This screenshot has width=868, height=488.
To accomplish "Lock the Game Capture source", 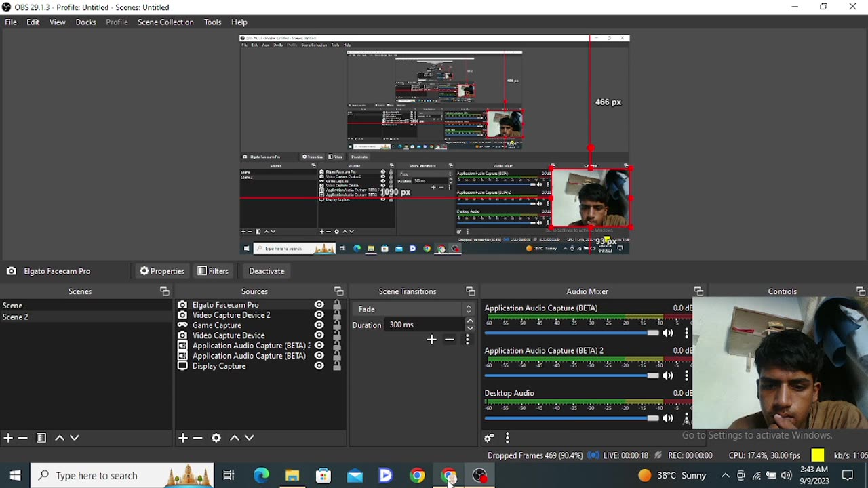I will 337,325.
